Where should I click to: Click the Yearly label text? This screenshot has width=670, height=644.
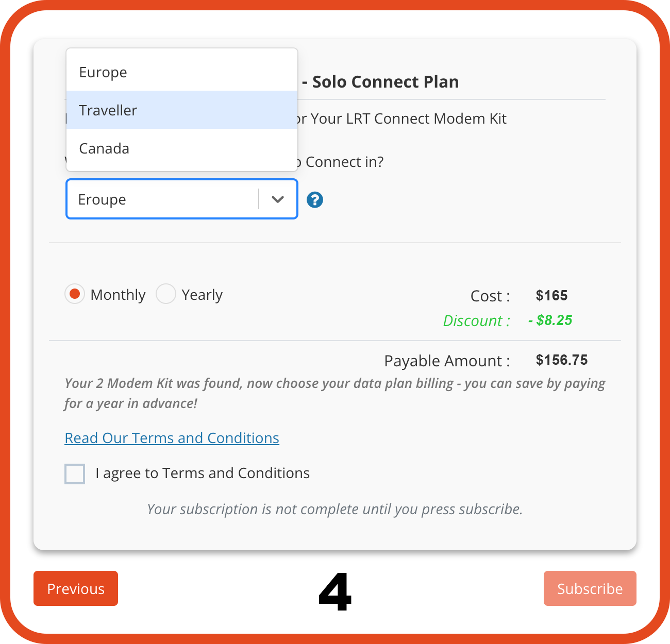click(202, 295)
